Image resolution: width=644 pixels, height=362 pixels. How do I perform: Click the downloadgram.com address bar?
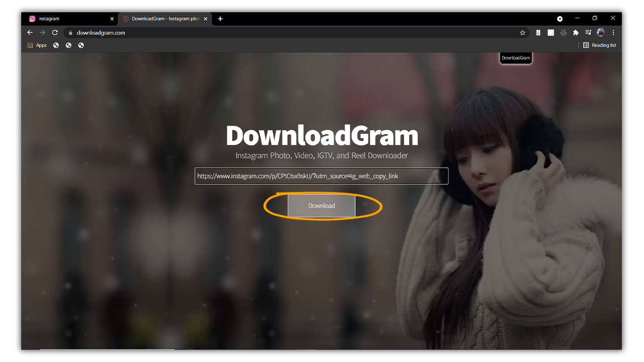(x=296, y=33)
